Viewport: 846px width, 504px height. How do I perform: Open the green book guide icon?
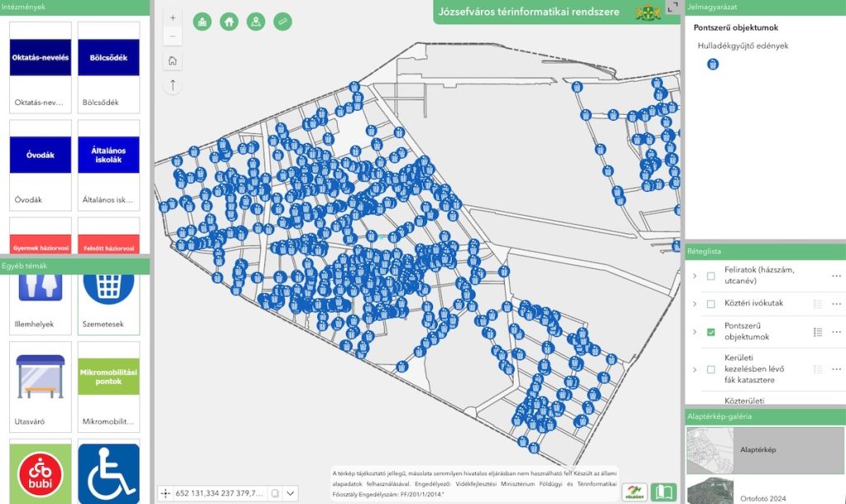663,492
